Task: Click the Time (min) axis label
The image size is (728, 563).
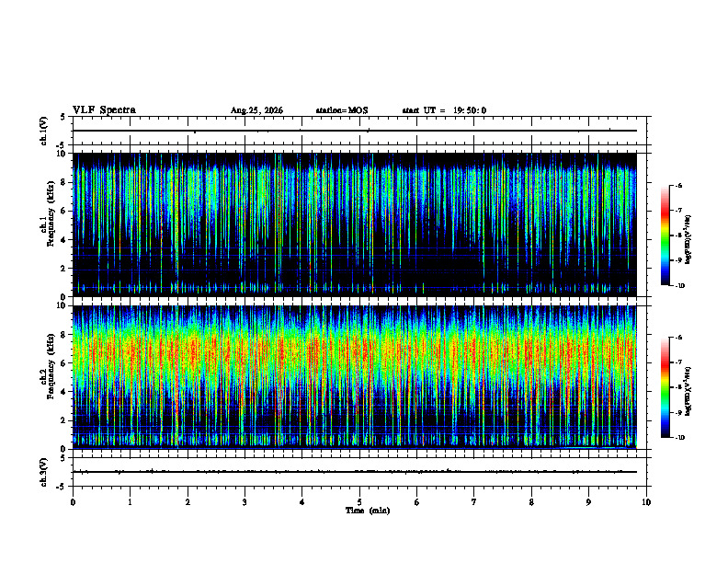Action: pos(368,511)
